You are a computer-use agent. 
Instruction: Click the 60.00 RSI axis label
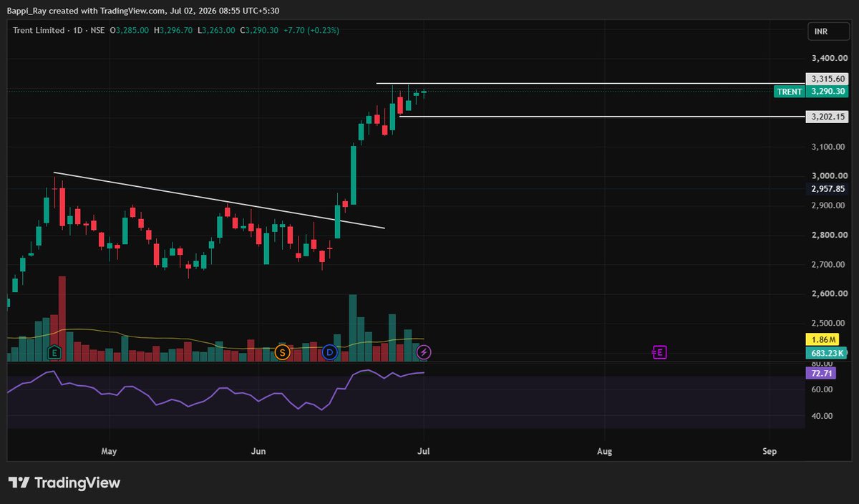822,389
